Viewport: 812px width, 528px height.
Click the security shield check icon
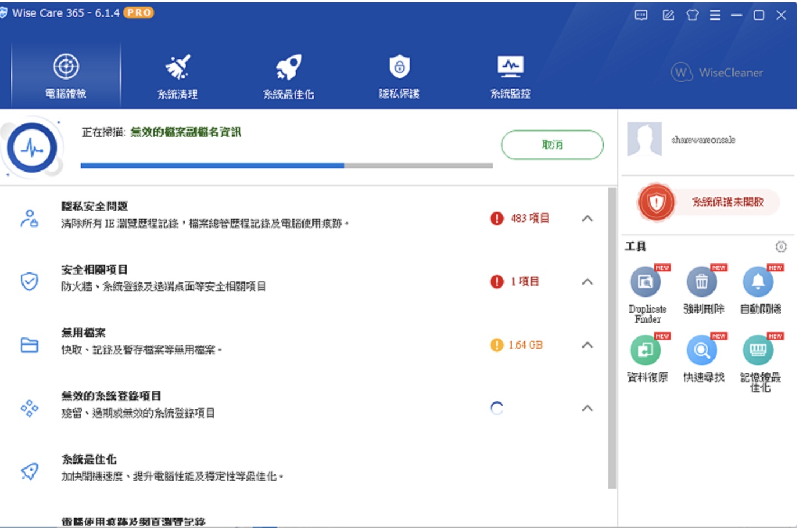29,281
